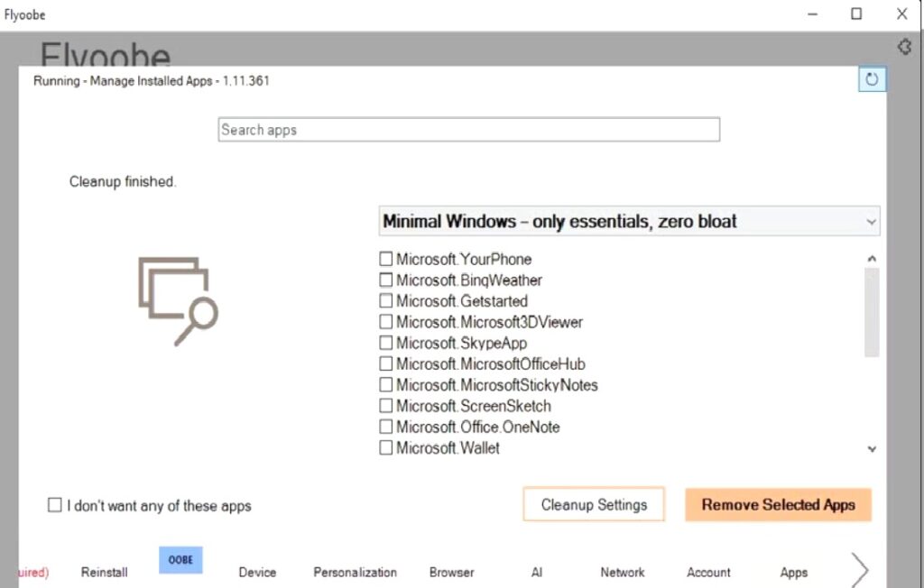This screenshot has height=588, width=924.
Task: Switch to the Personalization tab
Action: pyautogui.click(x=355, y=573)
